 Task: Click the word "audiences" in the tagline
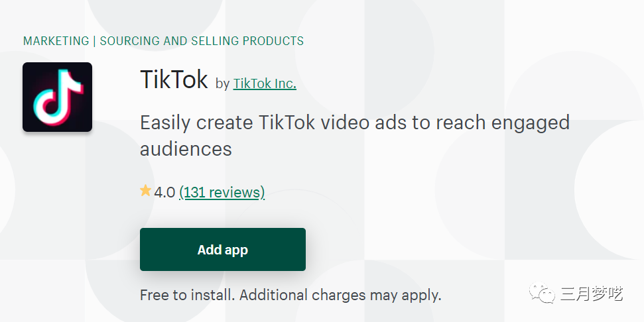pos(186,148)
